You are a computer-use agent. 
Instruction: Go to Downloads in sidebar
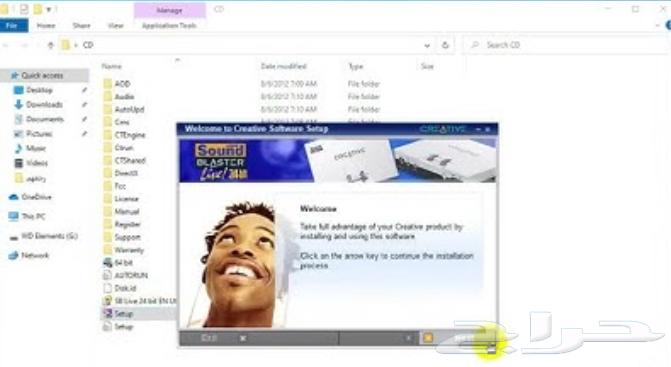click(45, 104)
